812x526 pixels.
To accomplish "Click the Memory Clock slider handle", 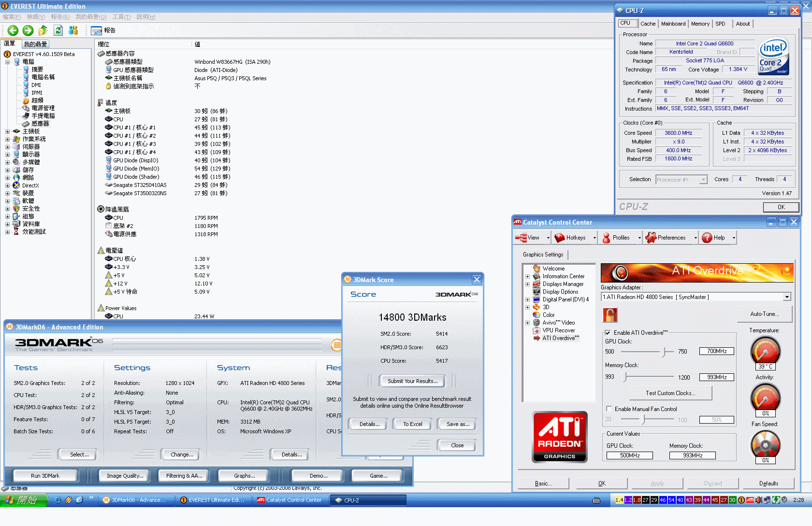I will pyautogui.click(x=625, y=377).
